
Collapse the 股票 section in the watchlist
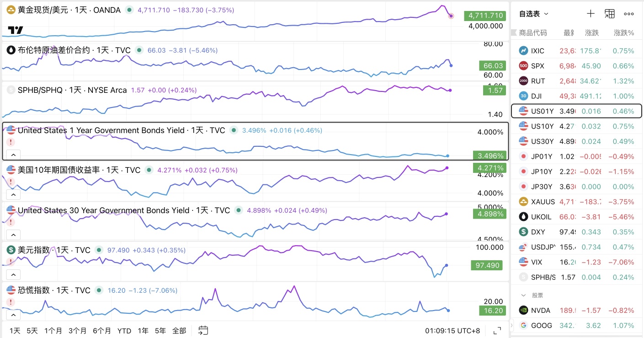coord(524,295)
